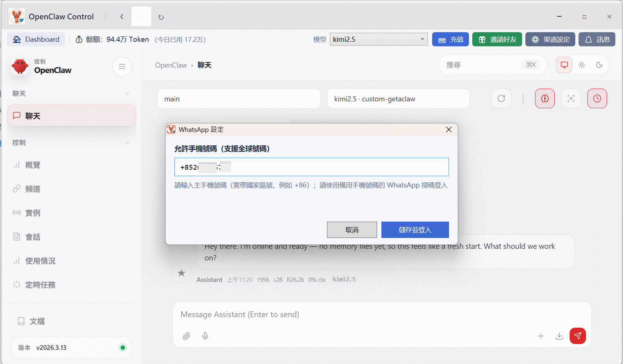Open 使用情況 in the sidebar
Viewport: 623px width, 364px height.
pyautogui.click(x=40, y=261)
